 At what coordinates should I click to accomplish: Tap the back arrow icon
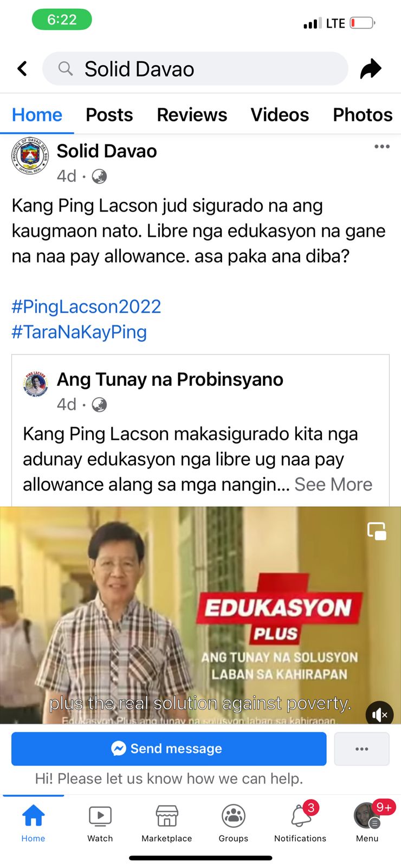[x=22, y=69]
